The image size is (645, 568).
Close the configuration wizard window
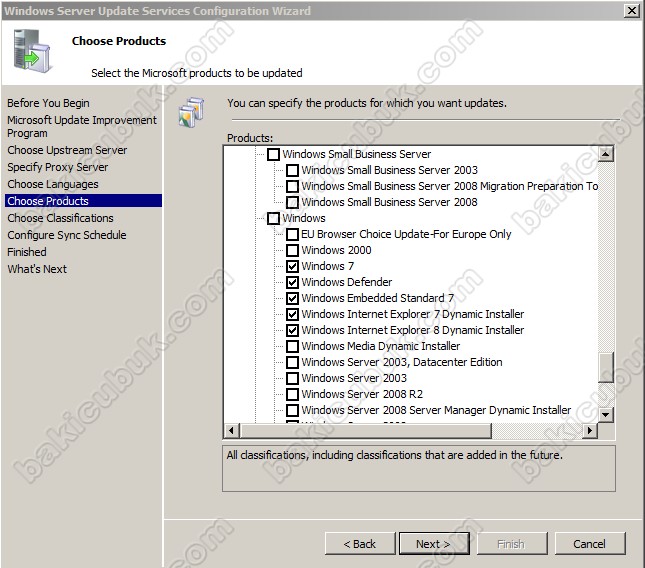pos(631,11)
